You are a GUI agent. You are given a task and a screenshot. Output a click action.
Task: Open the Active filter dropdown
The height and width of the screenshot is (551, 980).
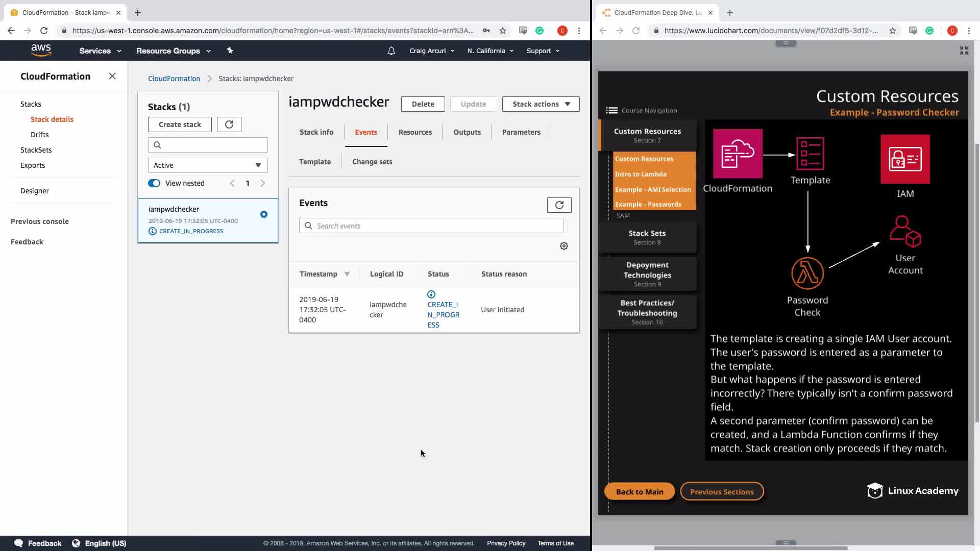[208, 165]
